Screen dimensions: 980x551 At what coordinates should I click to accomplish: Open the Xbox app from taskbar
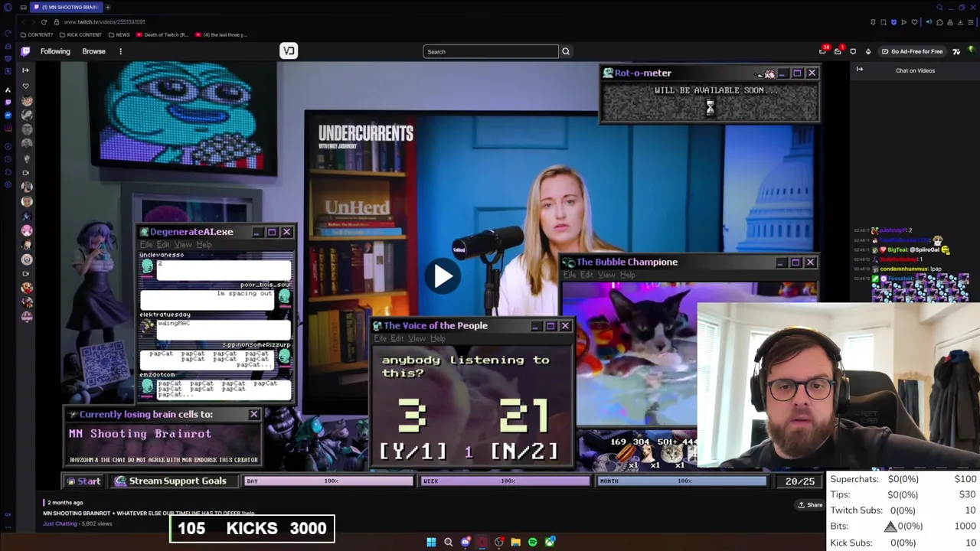(x=550, y=542)
